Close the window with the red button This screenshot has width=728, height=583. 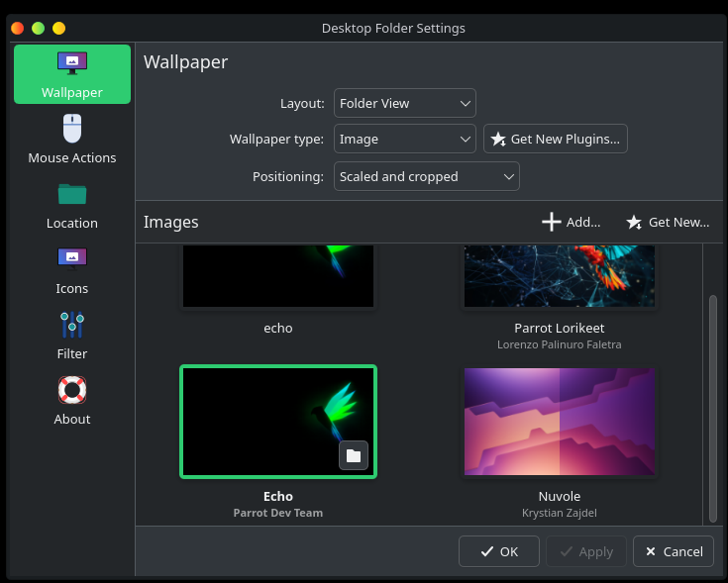[18, 28]
